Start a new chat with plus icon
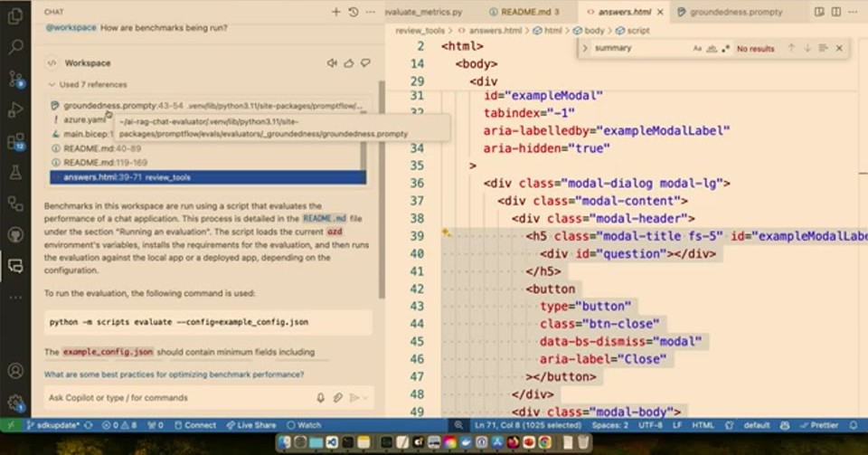The width and height of the screenshot is (868, 455). [x=336, y=12]
